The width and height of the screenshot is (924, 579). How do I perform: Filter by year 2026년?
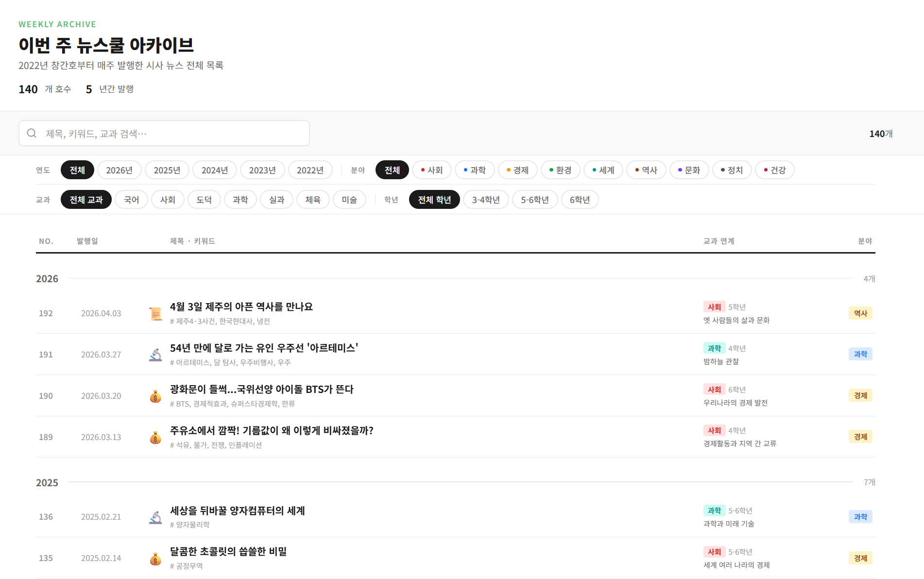pos(119,170)
